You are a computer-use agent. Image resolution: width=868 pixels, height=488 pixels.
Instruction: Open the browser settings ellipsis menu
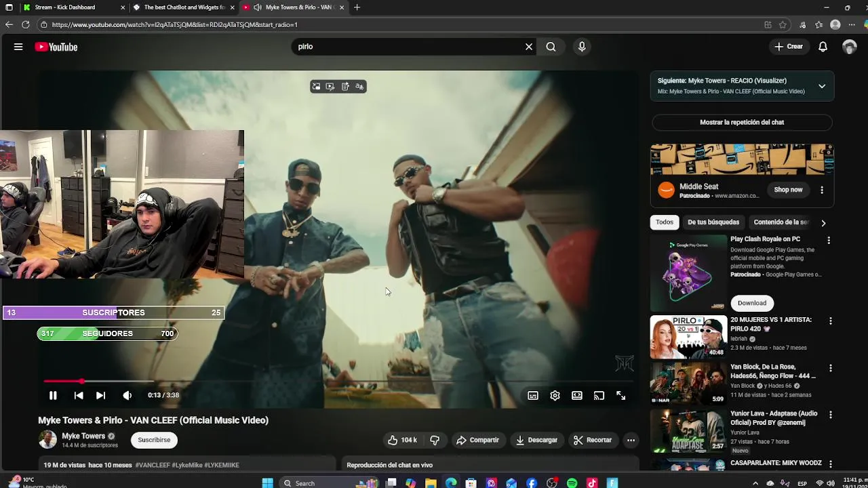pyautogui.click(x=852, y=24)
